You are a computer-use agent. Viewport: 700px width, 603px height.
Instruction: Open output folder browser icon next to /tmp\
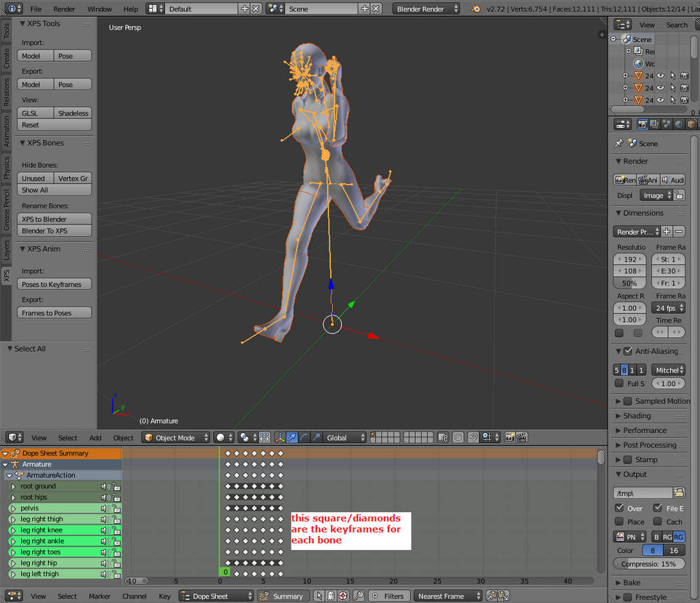coord(679,493)
